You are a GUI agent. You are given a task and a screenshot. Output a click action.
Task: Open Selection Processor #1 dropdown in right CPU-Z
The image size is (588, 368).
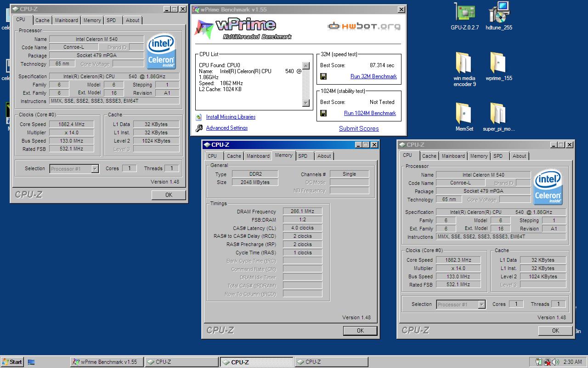point(481,305)
